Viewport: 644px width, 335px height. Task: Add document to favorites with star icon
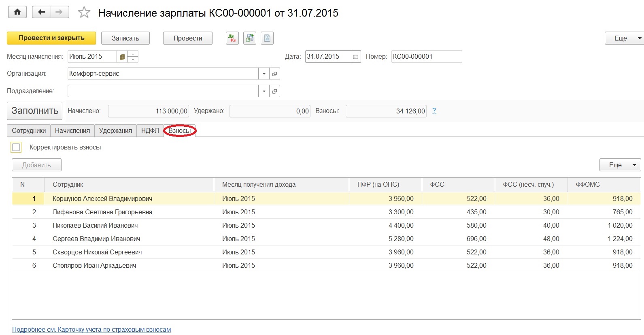[x=84, y=13]
